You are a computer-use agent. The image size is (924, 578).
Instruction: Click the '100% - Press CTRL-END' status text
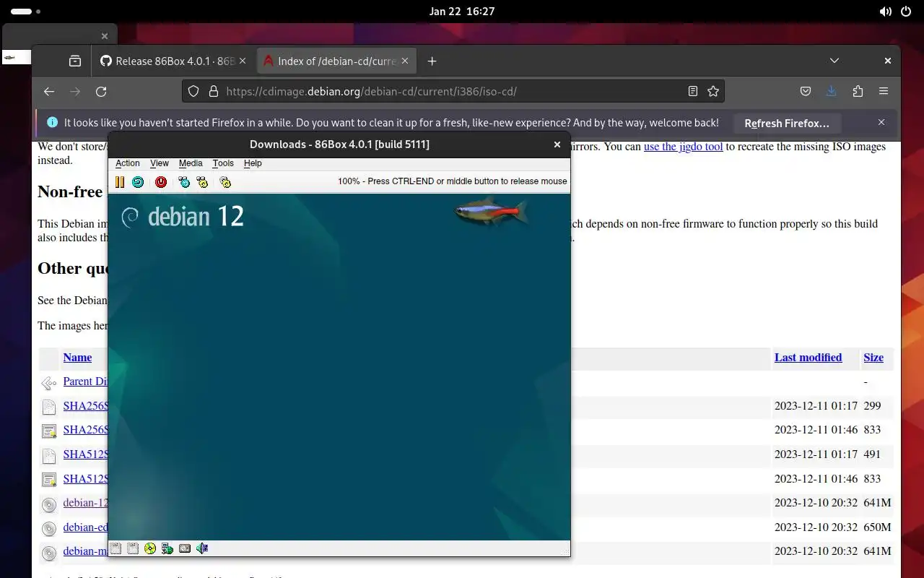[x=453, y=181]
